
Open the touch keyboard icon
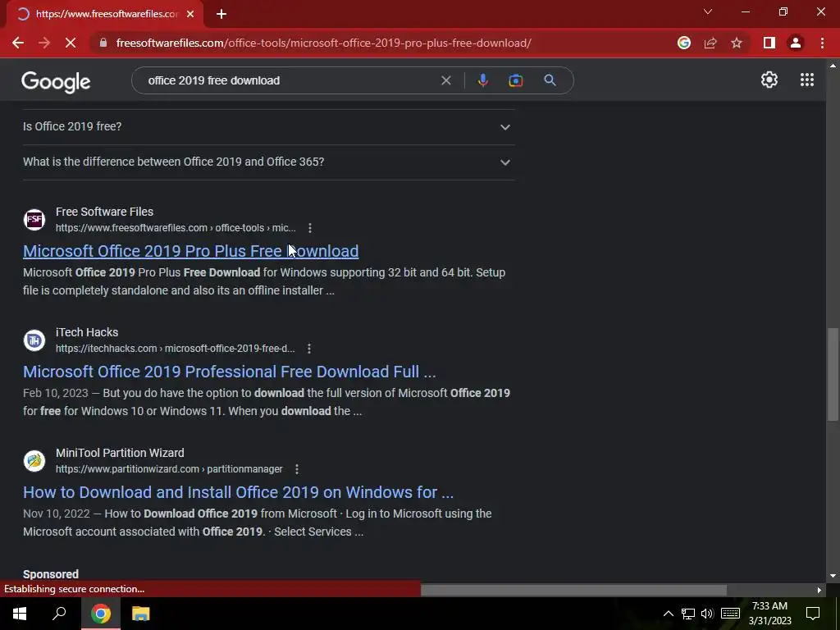[x=730, y=614]
